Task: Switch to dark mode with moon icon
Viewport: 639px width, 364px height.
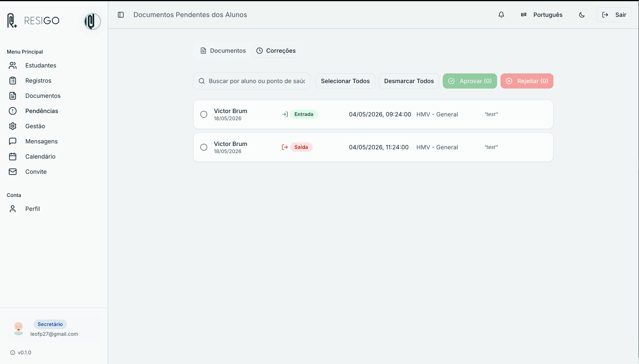Action: pos(582,15)
